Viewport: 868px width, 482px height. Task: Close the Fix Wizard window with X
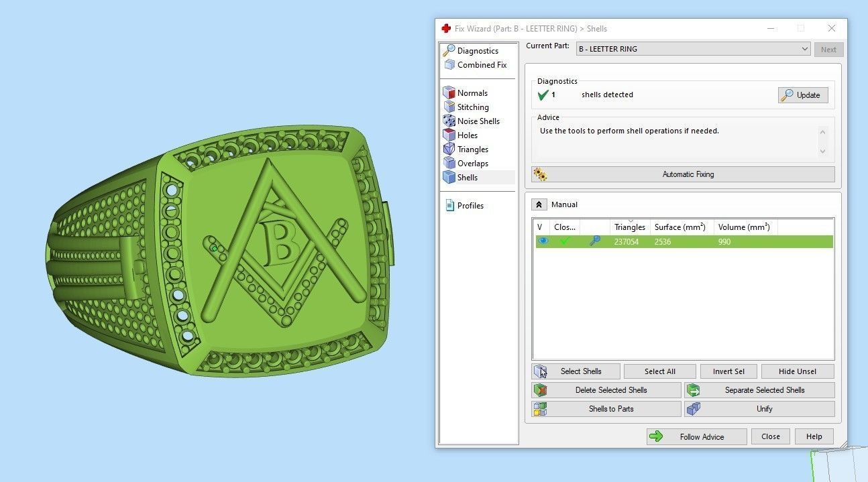[x=832, y=28]
